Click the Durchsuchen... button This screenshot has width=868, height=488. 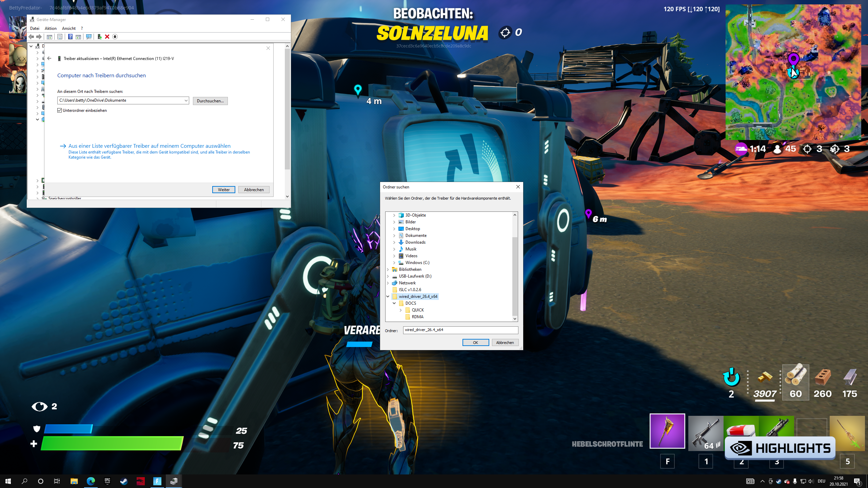pos(210,101)
